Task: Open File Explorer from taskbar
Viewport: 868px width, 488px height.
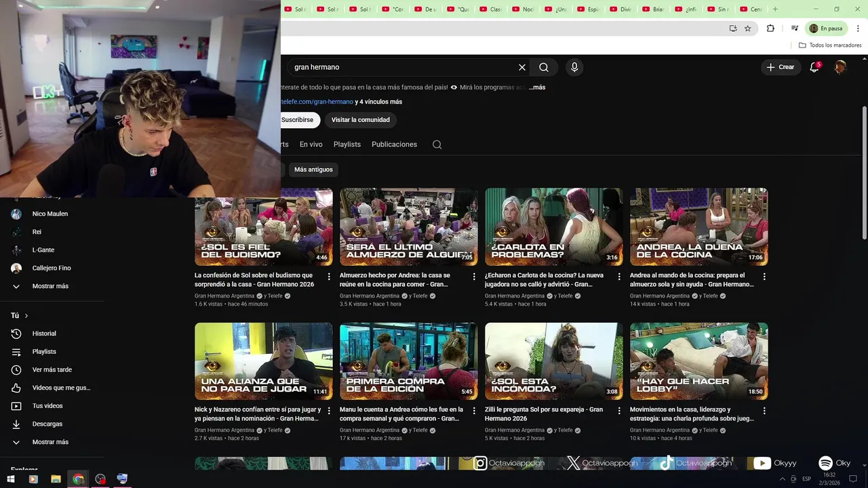Action: tap(56, 479)
